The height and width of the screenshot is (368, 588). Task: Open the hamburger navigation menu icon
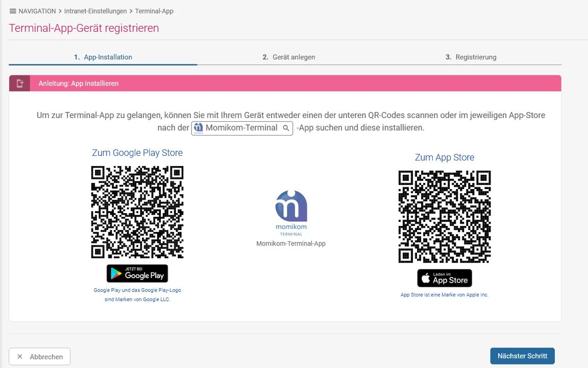(13, 11)
